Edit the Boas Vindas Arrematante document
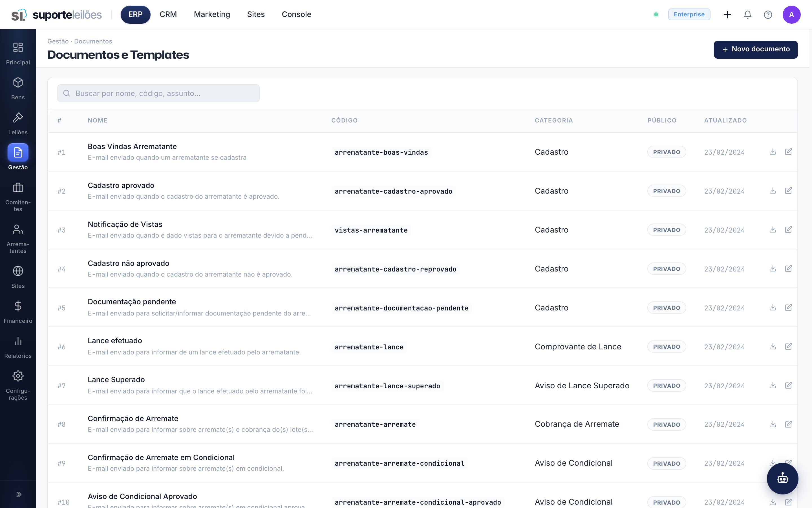Image resolution: width=812 pixels, height=508 pixels. click(789, 152)
